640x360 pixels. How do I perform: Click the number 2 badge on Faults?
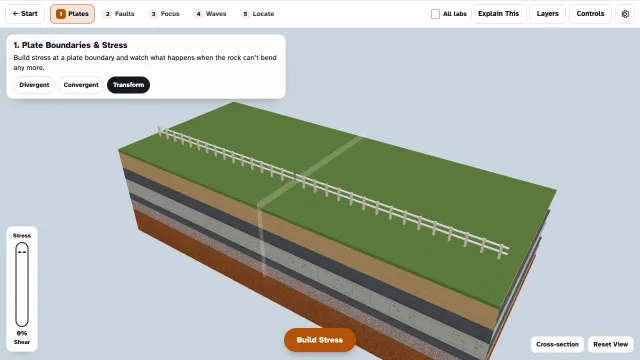[108, 14]
